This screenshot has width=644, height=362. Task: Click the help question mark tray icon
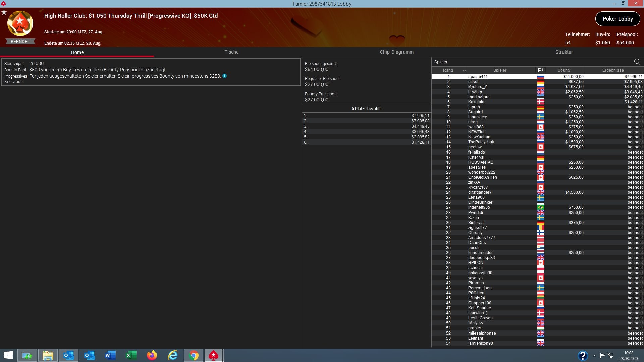583,355
